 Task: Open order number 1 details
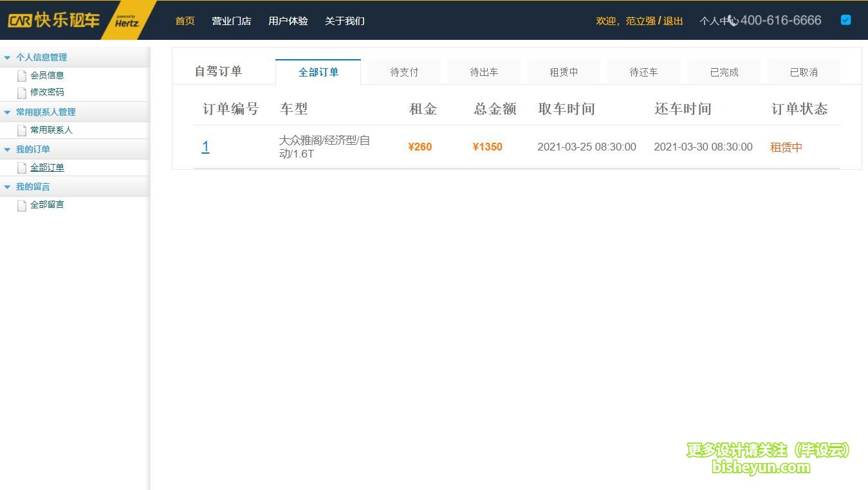(x=205, y=147)
